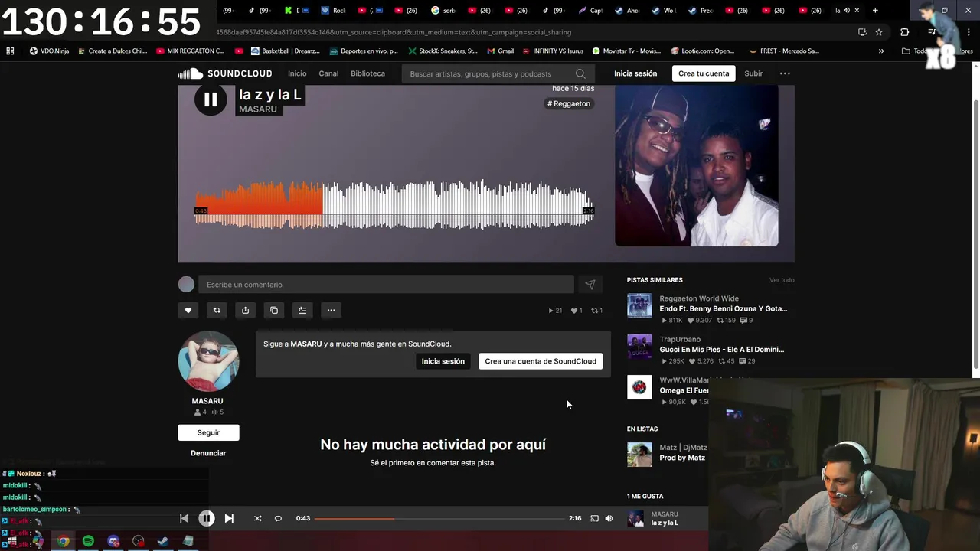Open Canal in the SoundCloud menu
This screenshot has width=980, height=551.
point(328,73)
